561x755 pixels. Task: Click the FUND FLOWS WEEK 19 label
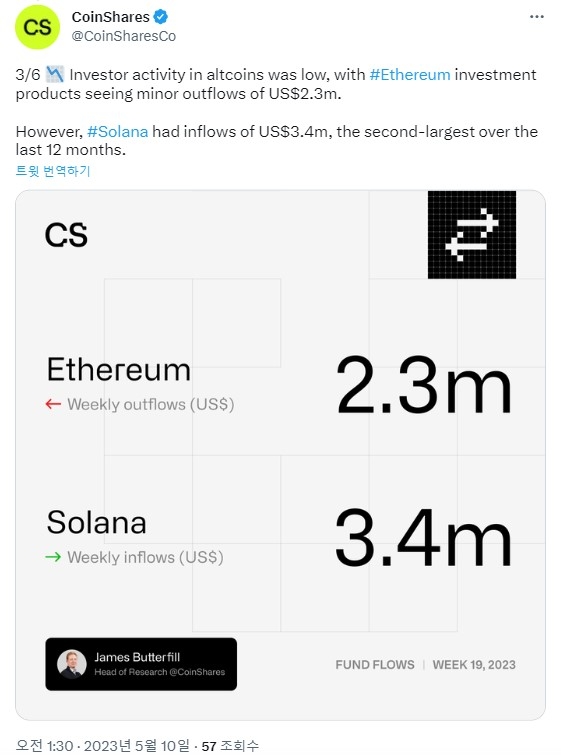pyautogui.click(x=426, y=664)
